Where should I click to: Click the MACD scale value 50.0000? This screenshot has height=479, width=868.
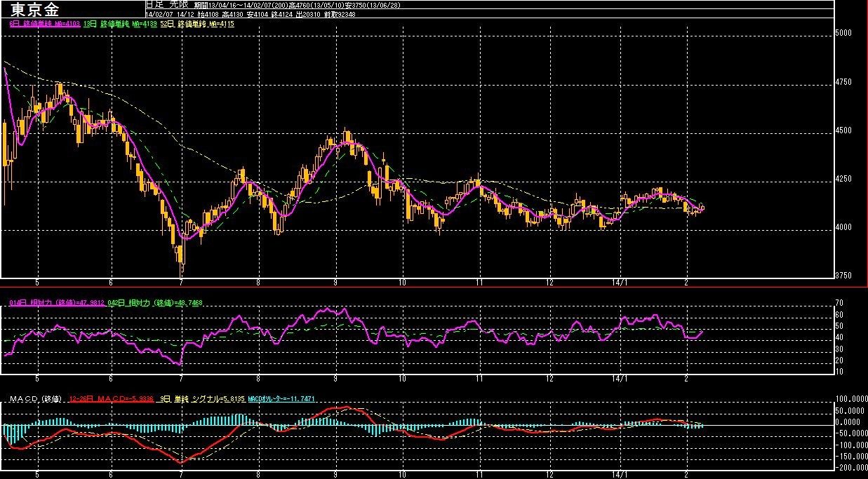pos(849,410)
